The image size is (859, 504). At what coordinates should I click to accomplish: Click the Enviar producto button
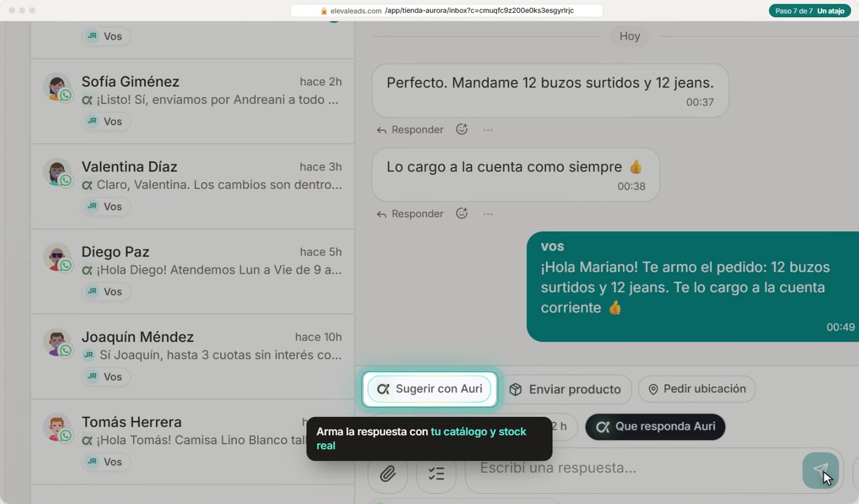click(x=564, y=389)
